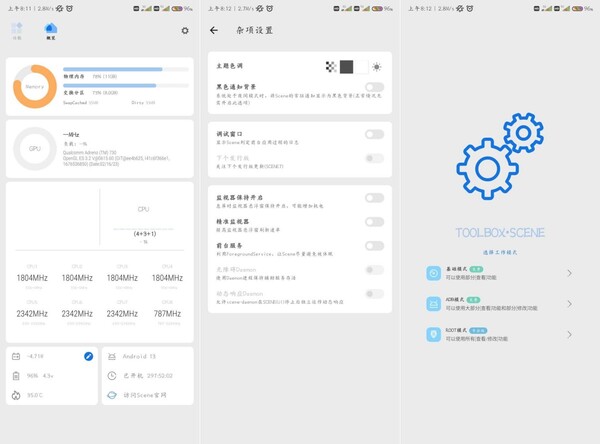Tap the large gears logo
Screen dimensions: 600x444
[x=500, y=156]
